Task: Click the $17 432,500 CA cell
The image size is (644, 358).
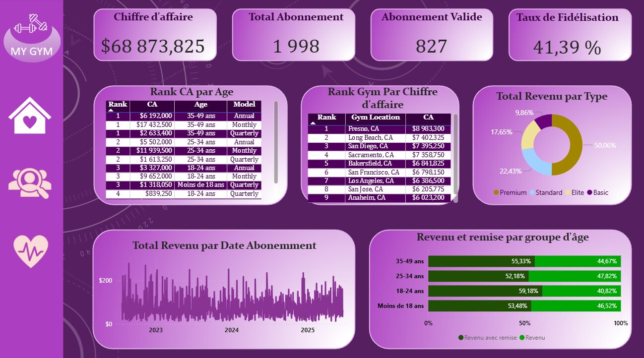Action: click(152, 124)
